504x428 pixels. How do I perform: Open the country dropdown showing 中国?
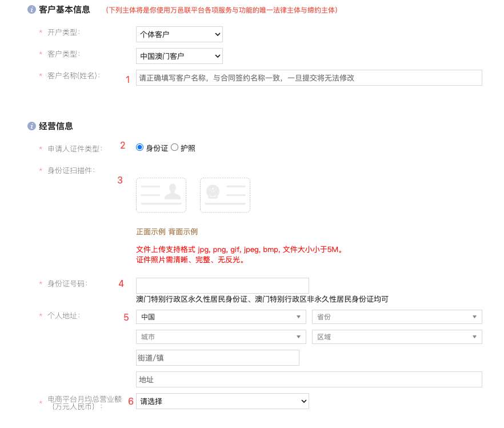221,317
